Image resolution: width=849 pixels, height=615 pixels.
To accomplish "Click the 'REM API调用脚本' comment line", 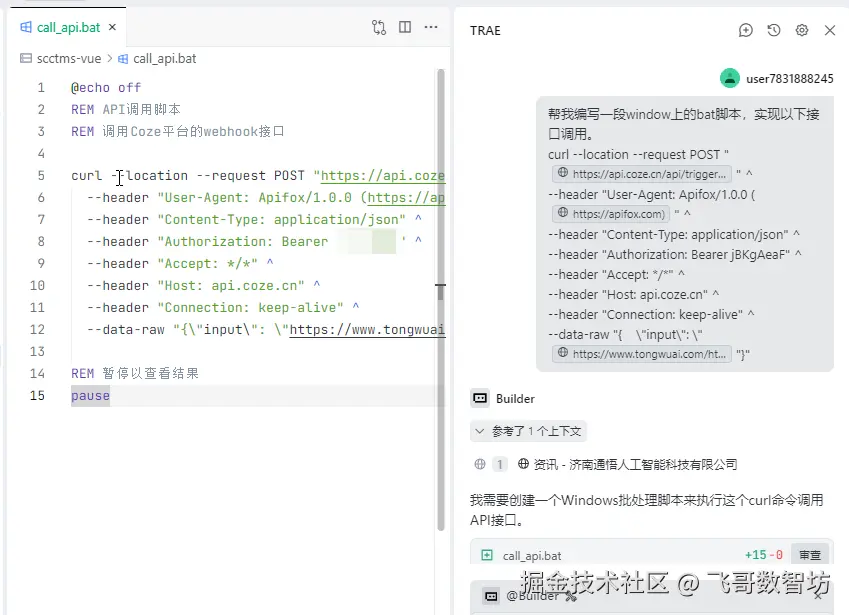I will (x=126, y=109).
